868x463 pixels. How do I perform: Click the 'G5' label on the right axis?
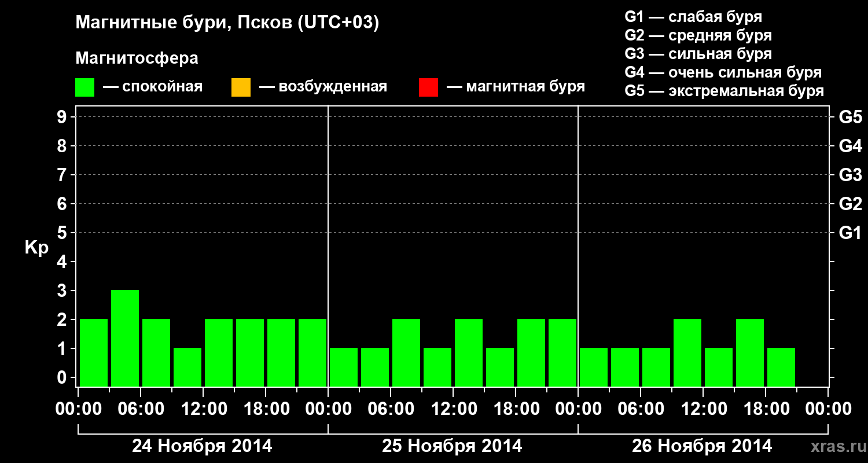pos(850,117)
